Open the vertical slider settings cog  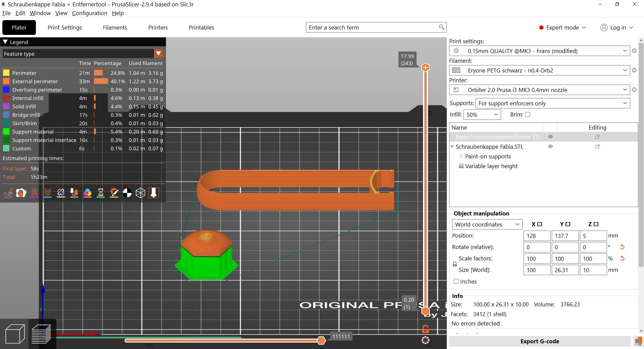click(425, 340)
